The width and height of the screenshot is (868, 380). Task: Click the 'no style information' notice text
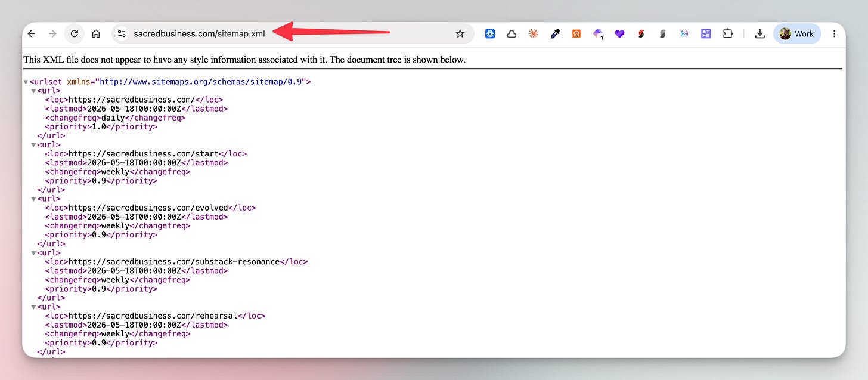[244, 60]
